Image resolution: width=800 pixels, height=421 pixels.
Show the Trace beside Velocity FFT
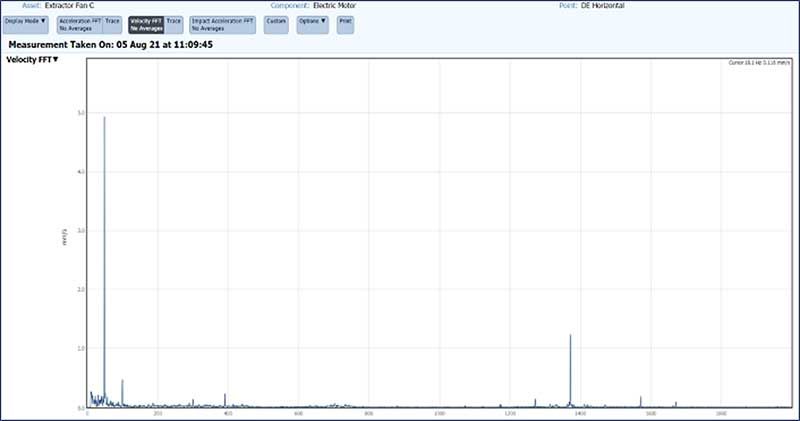[x=173, y=24]
